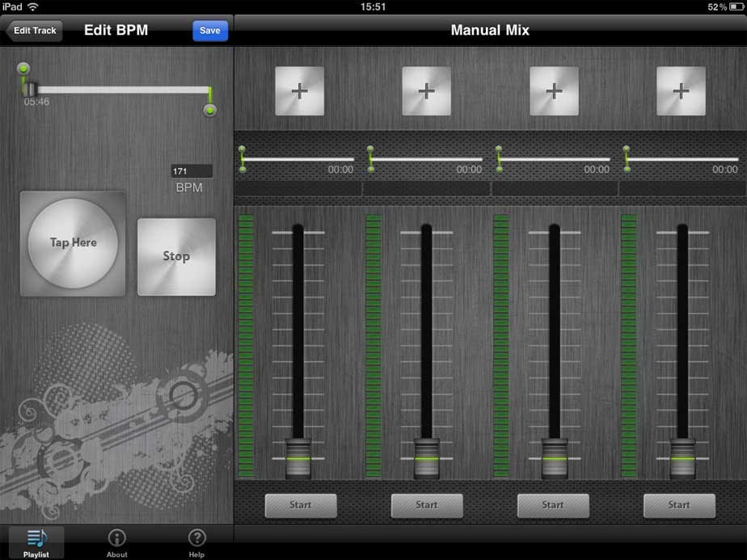Click the first channel volume fader handle
Image resolution: width=747 pixels, height=560 pixels.
tap(297, 457)
